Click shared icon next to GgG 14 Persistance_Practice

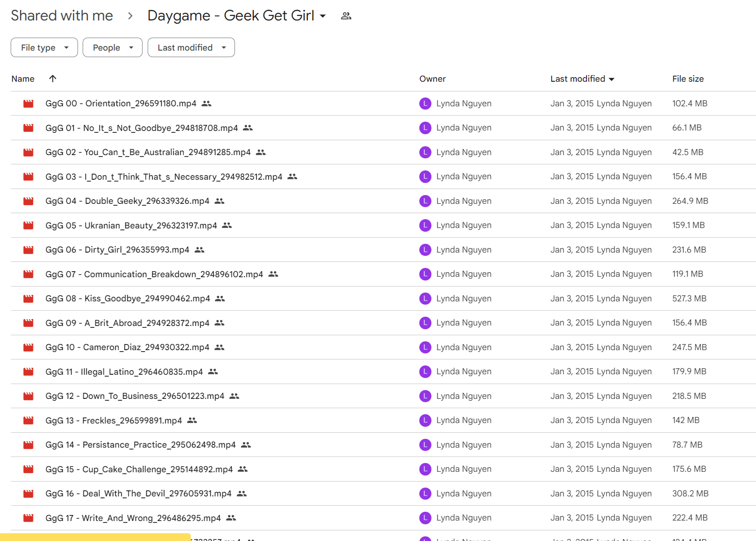pos(246,445)
